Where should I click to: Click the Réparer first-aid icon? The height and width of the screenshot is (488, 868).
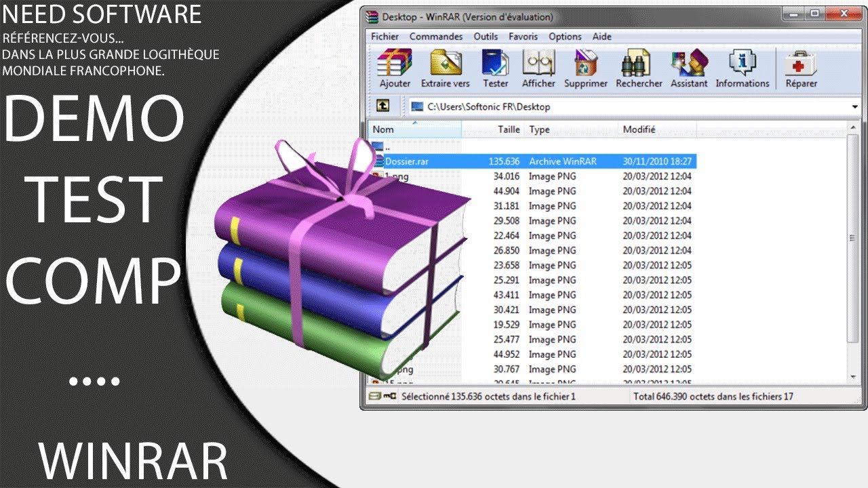click(x=801, y=63)
